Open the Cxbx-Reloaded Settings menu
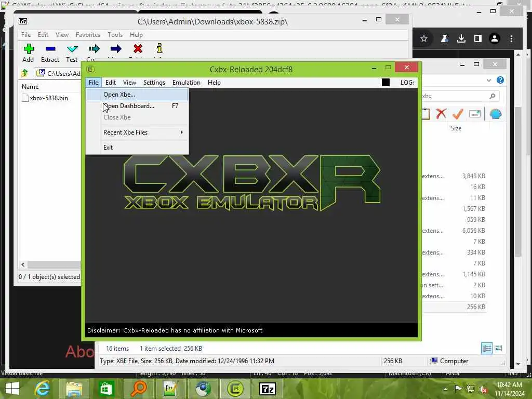The height and width of the screenshot is (399, 532). (154, 83)
